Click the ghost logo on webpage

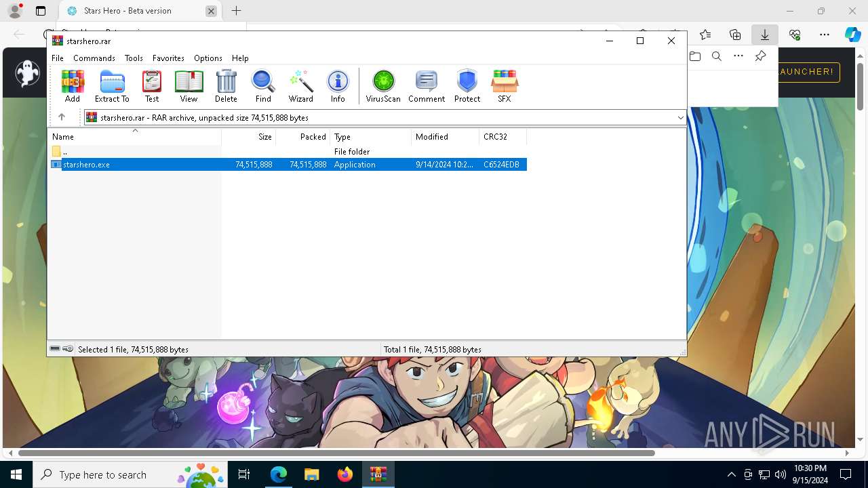(x=28, y=73)
